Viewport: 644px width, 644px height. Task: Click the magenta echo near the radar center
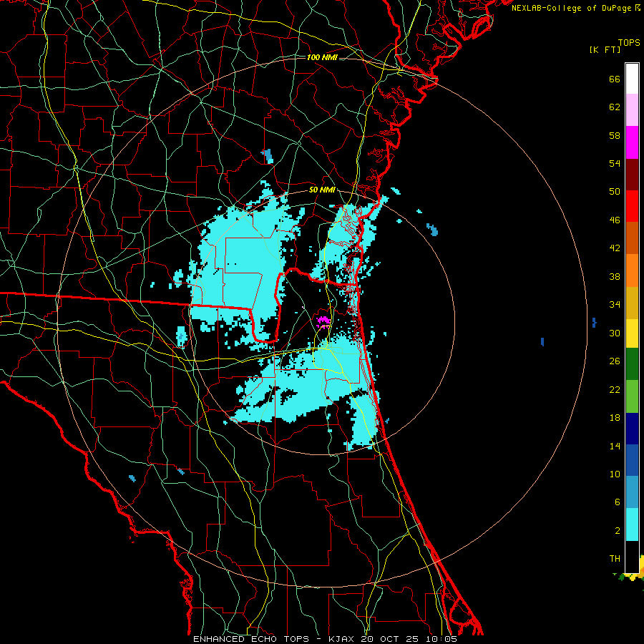323,321
